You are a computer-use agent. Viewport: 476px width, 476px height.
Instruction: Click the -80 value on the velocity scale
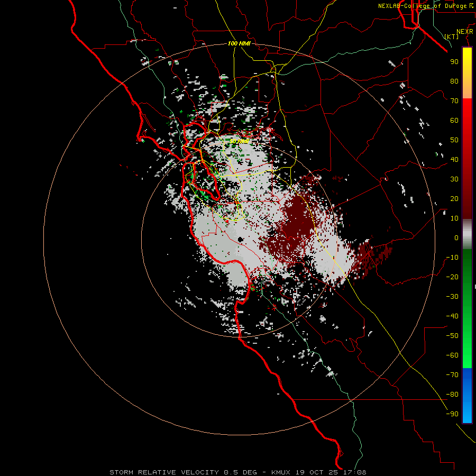click(x=452, y=395)
